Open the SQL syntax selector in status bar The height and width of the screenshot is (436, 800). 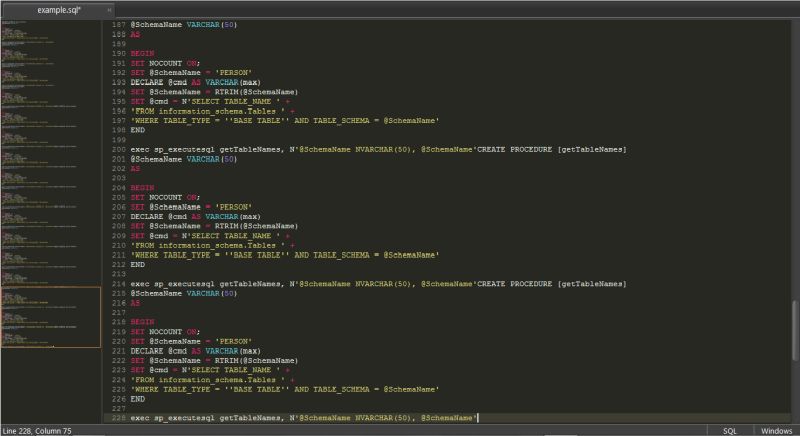tap(730, 431)
